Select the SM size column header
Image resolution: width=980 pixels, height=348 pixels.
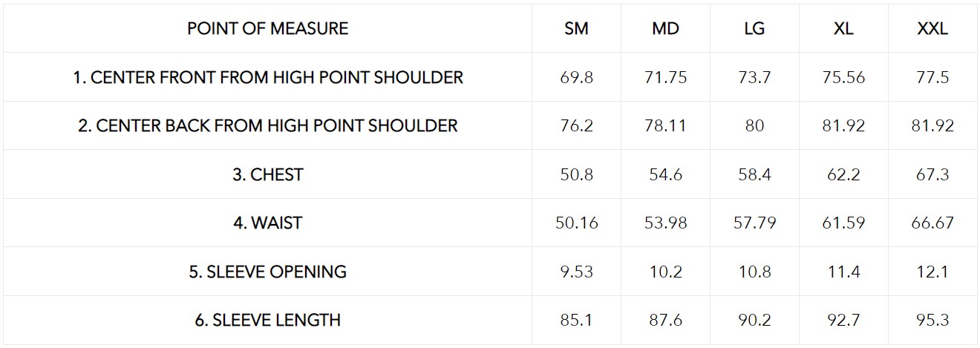coord(576,29)
